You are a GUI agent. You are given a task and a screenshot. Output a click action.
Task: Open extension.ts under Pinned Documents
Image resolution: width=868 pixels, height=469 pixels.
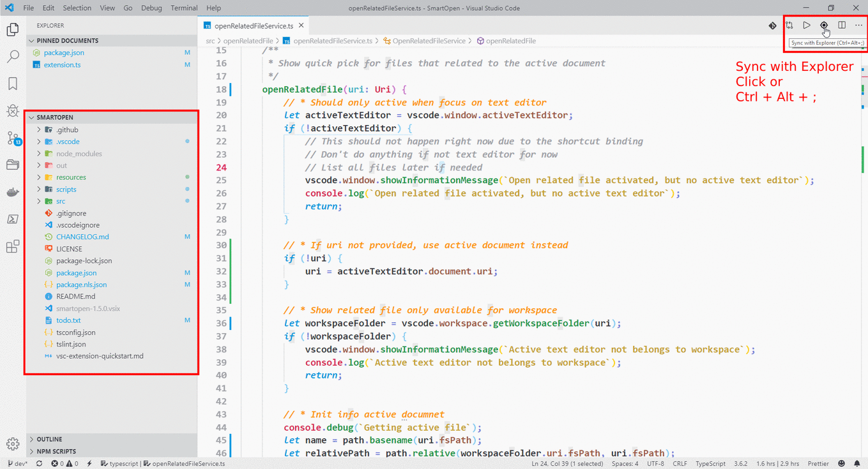pos(112,64)
